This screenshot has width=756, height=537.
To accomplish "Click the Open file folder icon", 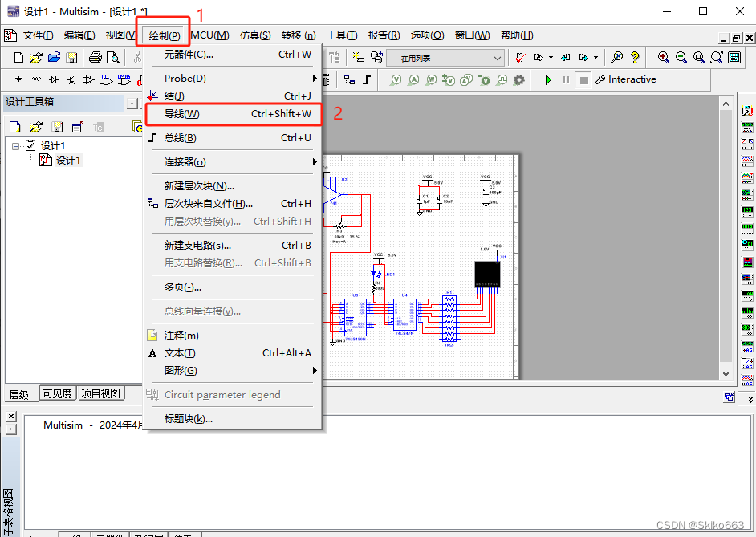I will click(x=35, y=58).
